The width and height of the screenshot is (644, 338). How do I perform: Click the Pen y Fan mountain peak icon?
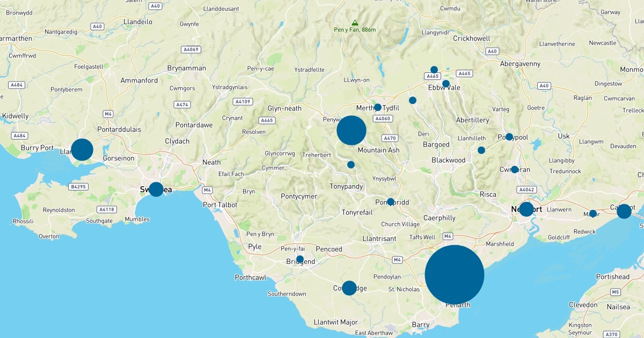point(355,23)
